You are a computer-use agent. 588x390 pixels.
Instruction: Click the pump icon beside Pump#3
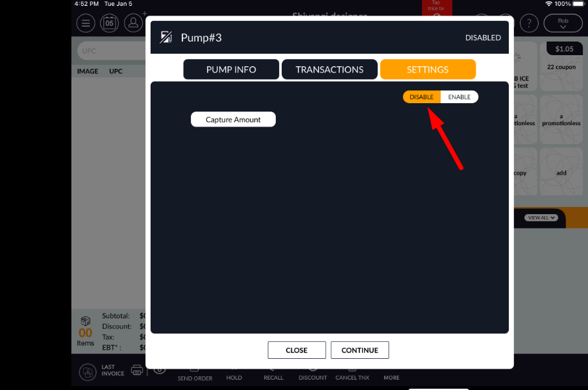(166, 38)
